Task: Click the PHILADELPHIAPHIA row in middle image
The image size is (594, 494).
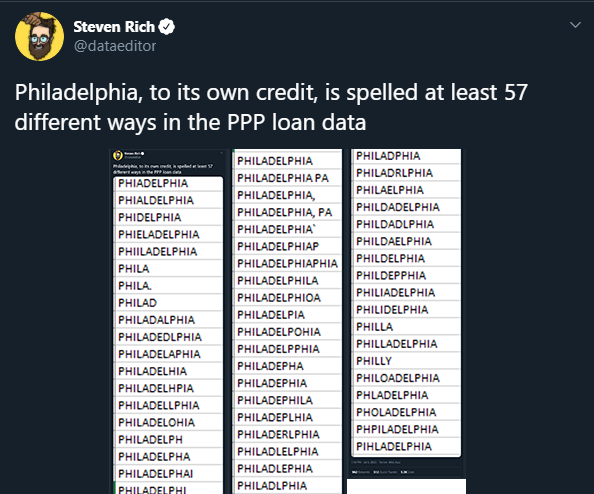Action: 287,263
